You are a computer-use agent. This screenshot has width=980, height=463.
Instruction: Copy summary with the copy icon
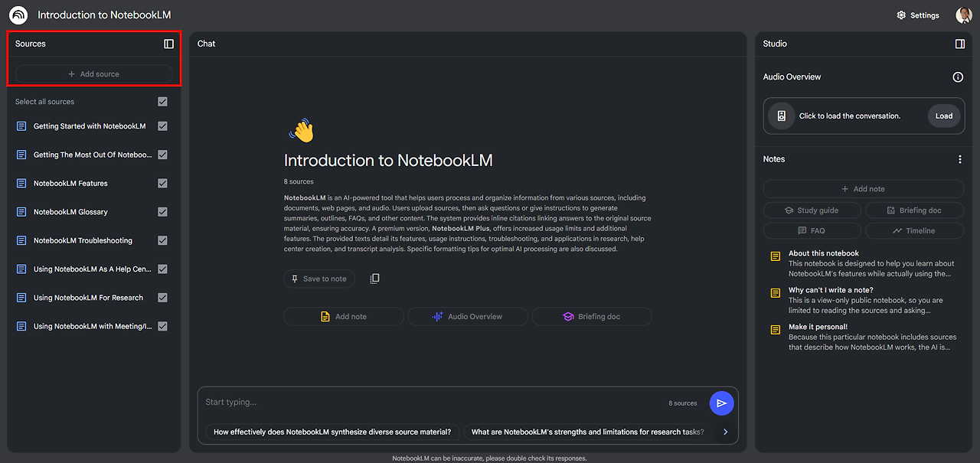(374, 279)
